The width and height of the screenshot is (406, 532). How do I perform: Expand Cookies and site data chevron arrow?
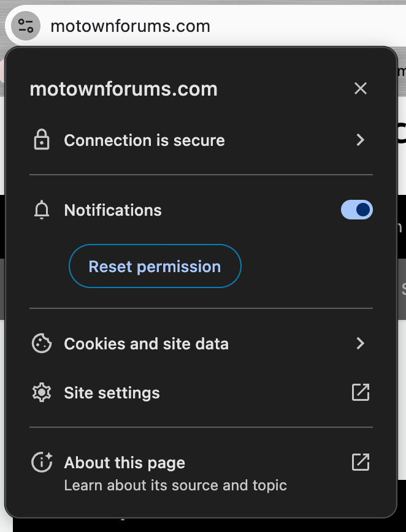point(361,343)
